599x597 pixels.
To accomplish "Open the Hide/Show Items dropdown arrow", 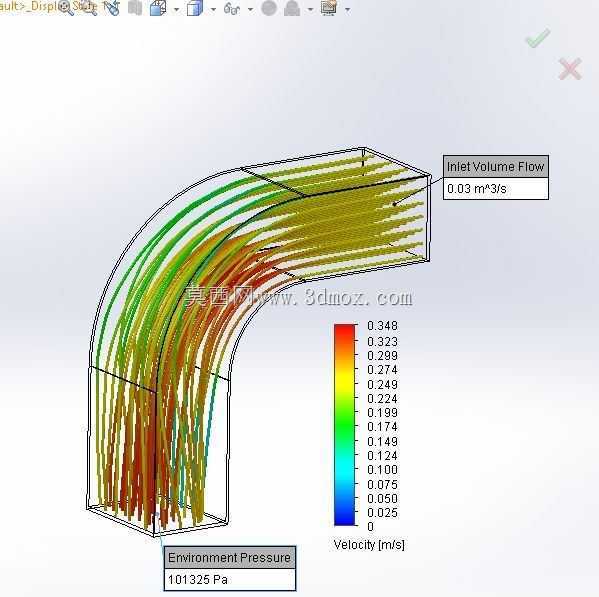I will (x=250, y=10).
